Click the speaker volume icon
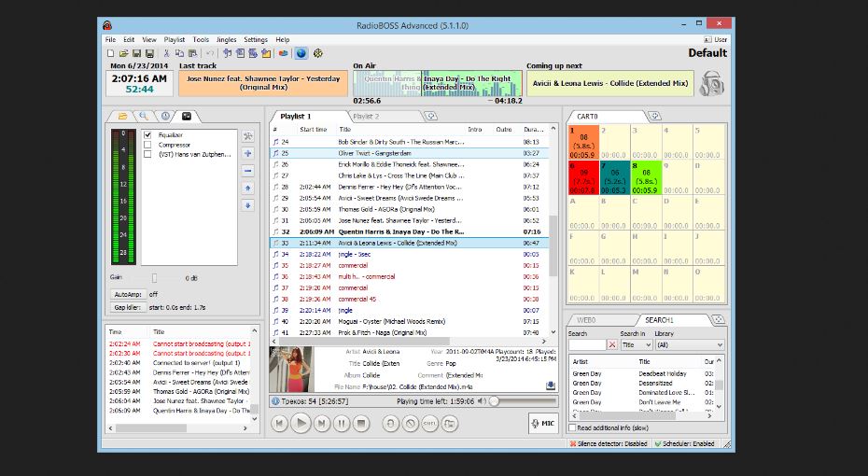 (x=483, y=401)
